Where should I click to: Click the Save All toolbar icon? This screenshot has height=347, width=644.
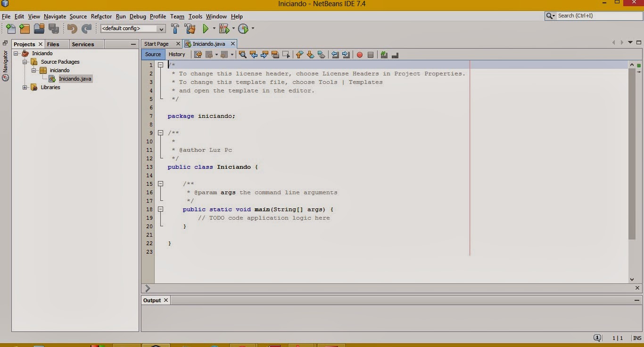(53, 28)
